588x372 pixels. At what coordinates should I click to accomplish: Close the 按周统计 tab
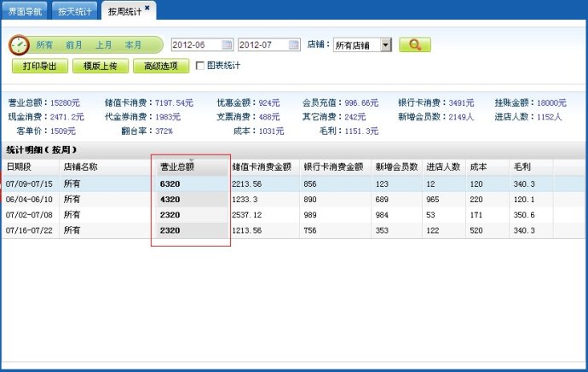[x=147, y=8]
